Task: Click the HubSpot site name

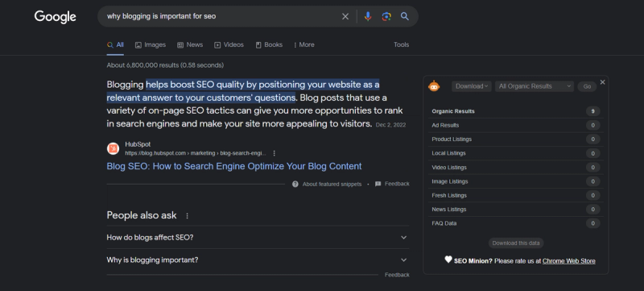Action: 138,144
